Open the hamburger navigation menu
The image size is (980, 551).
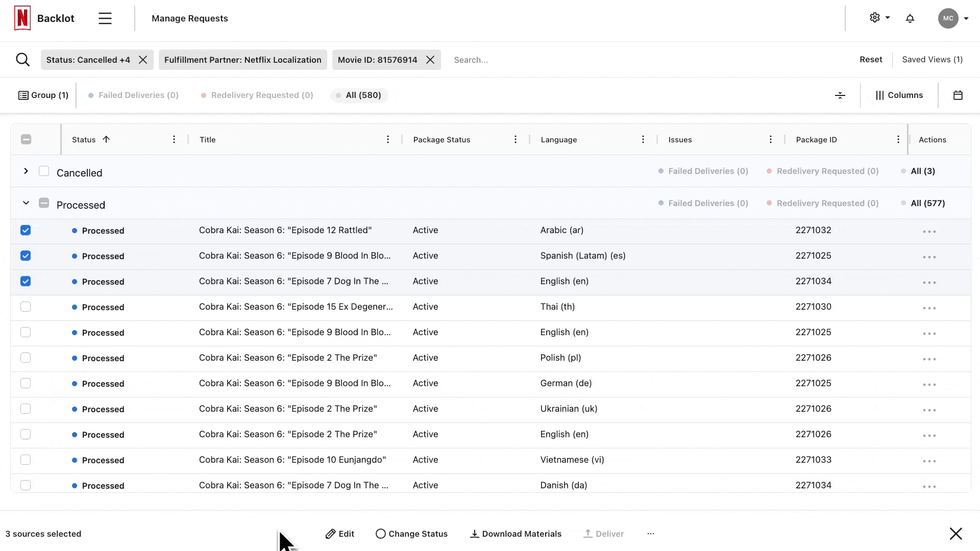[x=105, y=18]
